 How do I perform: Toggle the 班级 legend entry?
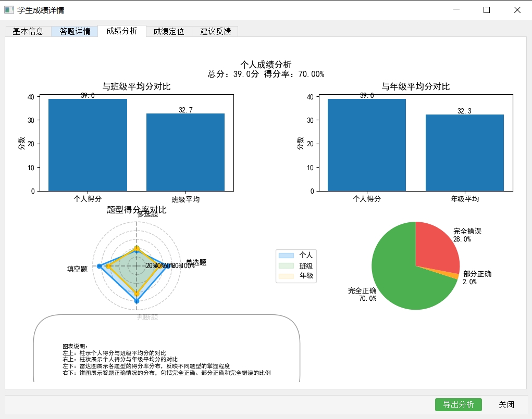point(295,266)
